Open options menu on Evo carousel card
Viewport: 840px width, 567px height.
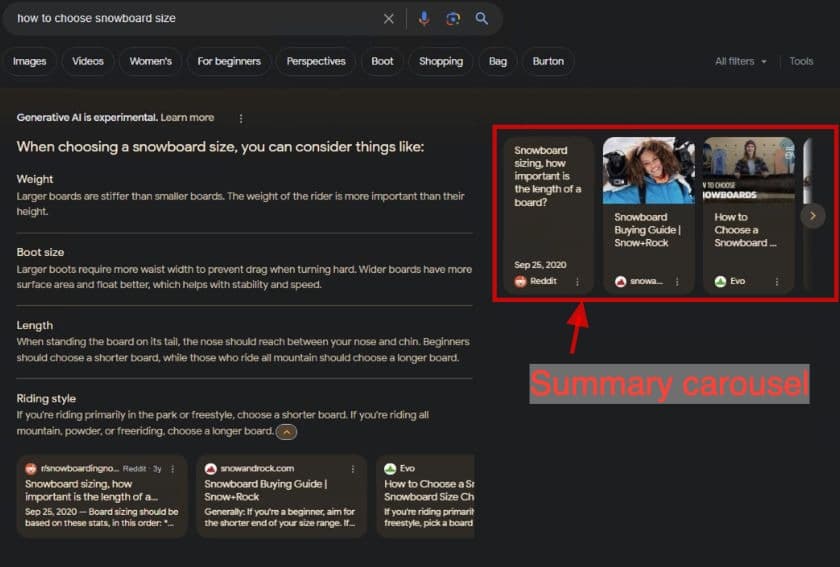(777, 282)
